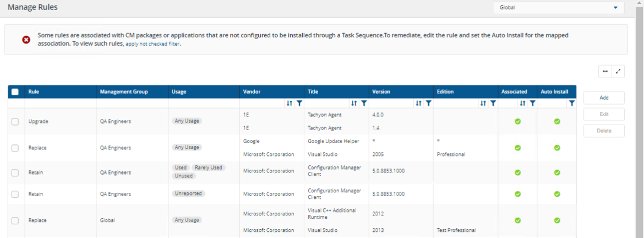This screenshot has width=644, height=238.
Task: Click the diagonal expand fullscreen icon
Action: click(x=618, y=71)
